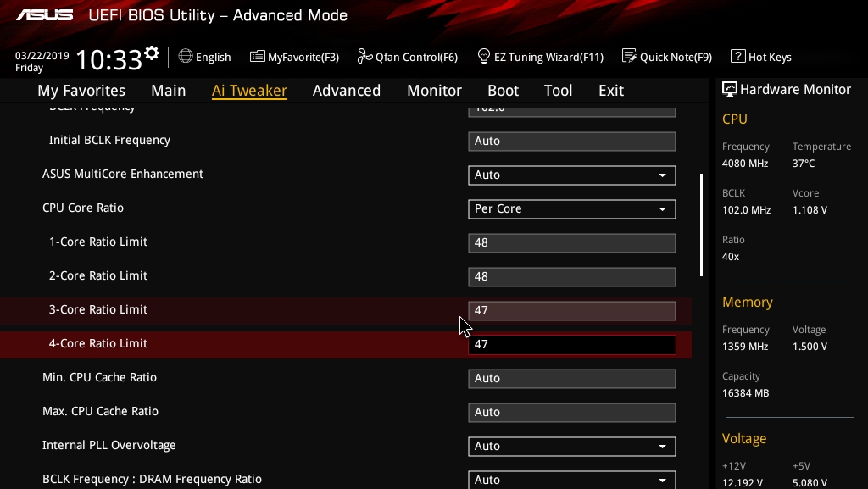Viewport: 868px width, 489px height.
Task: Go to the Exit tab
Action: point(611,91)
